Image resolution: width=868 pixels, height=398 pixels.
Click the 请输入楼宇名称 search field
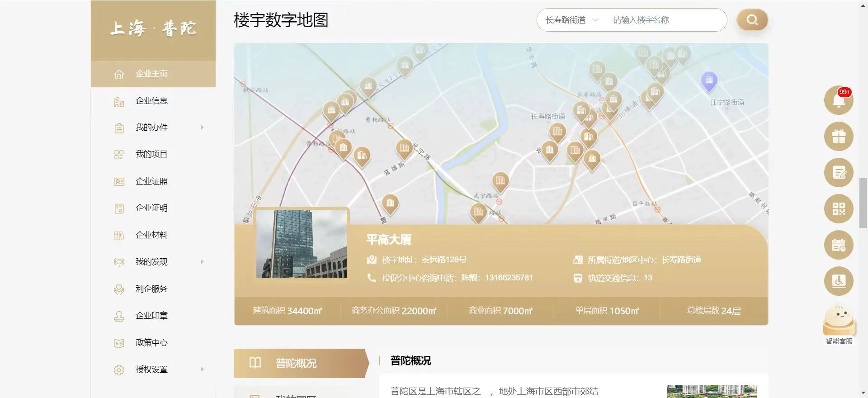tap(665, 20)
